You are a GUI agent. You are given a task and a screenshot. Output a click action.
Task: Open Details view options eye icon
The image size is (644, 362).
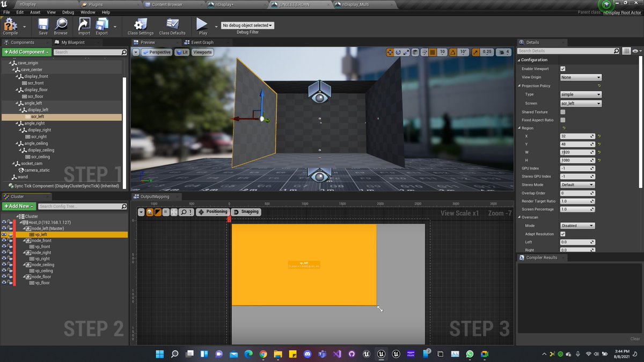pos(636,51)
